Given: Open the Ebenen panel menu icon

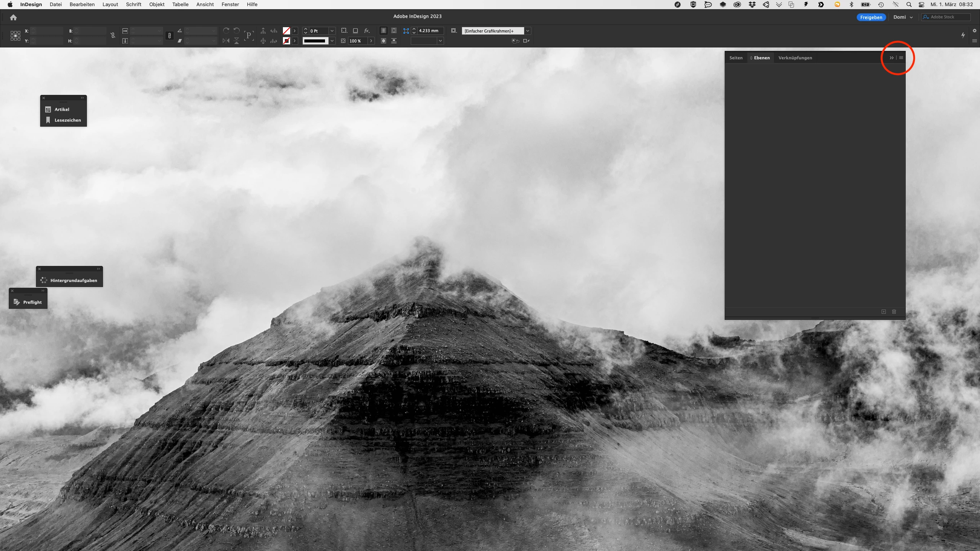Looking at the screenshot, I should coord(901,58).
